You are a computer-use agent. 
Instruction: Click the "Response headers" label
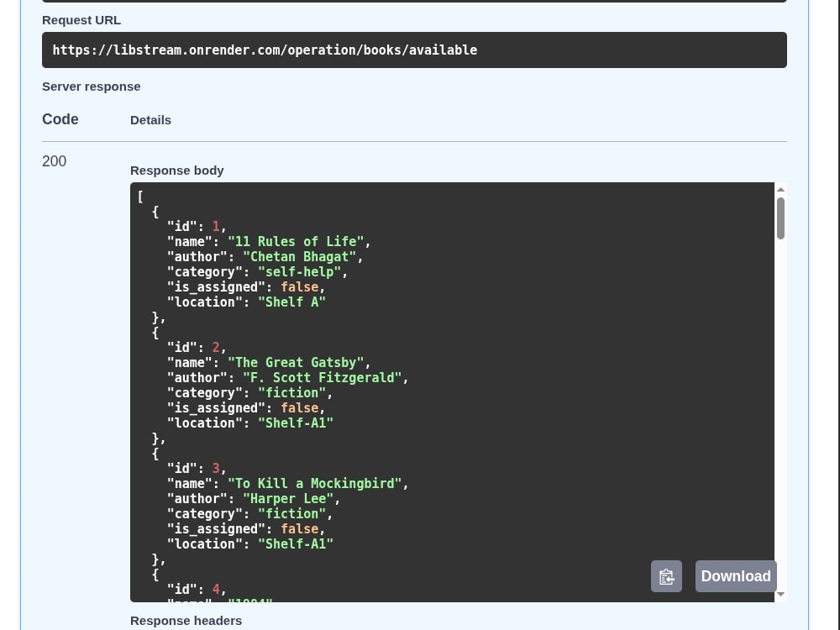(x=186, y=621)
